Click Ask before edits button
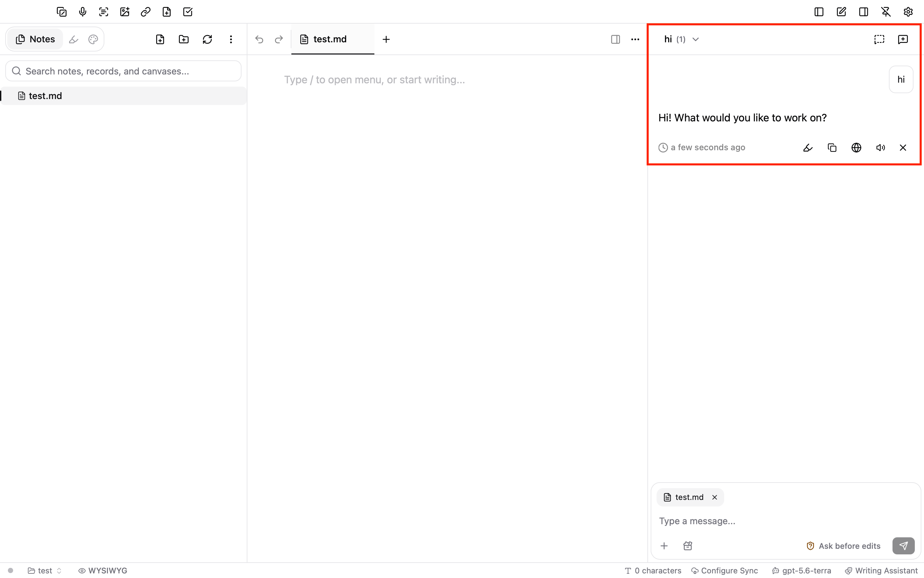This screenshot has height=578, width=924. pos(843,546)
